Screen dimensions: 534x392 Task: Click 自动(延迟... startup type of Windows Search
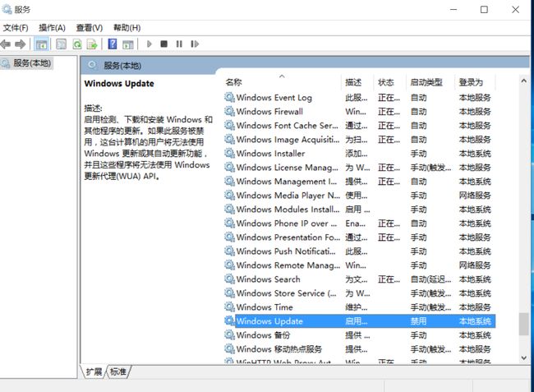tap(430, 279)
